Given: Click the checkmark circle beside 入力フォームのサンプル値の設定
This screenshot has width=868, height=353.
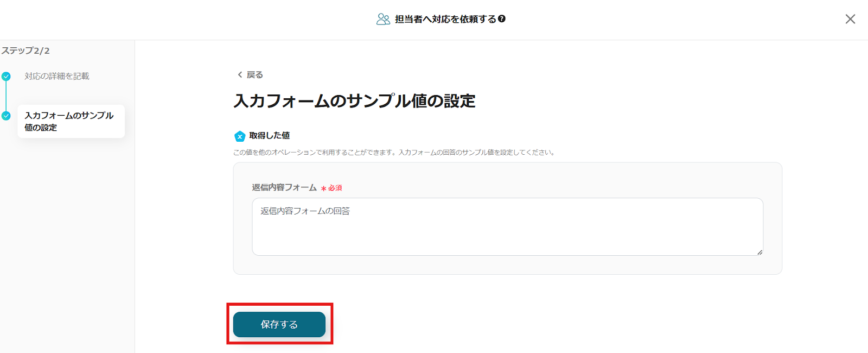Looking at the screenshot, I should (x=6, y=116).
